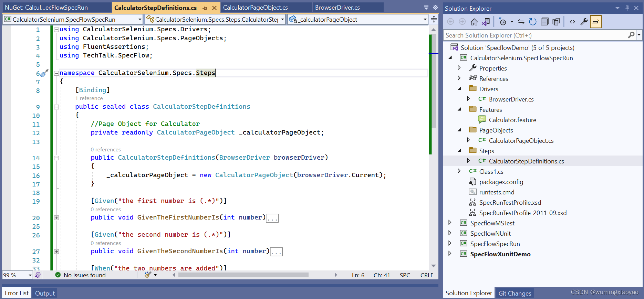Show All Files in Solution Explorer
The image size is (644, 299).
click(556, 22)
